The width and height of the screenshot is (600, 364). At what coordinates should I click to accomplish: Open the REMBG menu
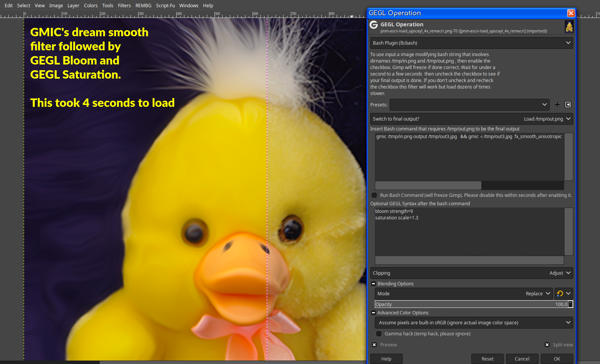coord(143,5)
